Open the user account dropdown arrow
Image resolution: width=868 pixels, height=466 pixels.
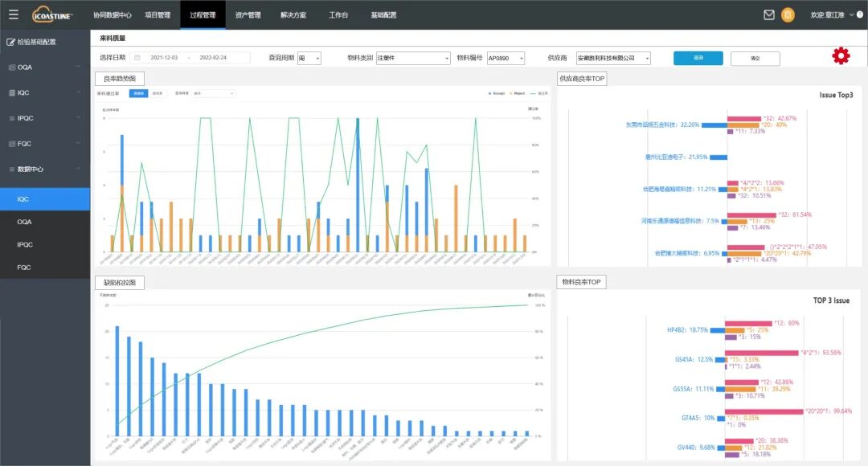[851, 15]
